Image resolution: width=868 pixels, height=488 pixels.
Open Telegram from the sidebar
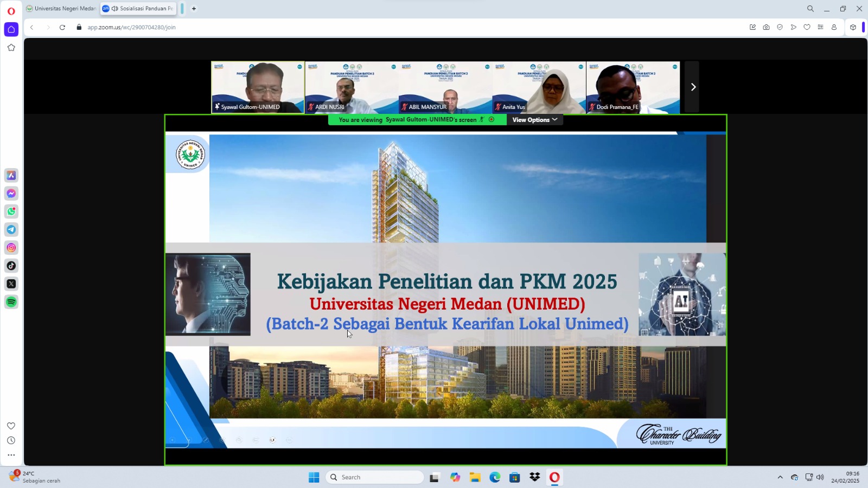(11, 229)
